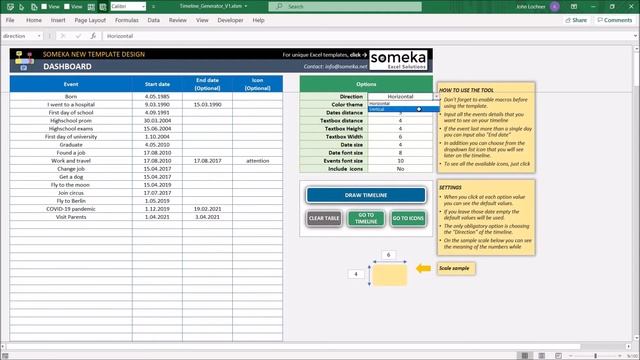The image size is (640, 360).
Task: Click the Fly to the moon event cell
Action: 71,185
